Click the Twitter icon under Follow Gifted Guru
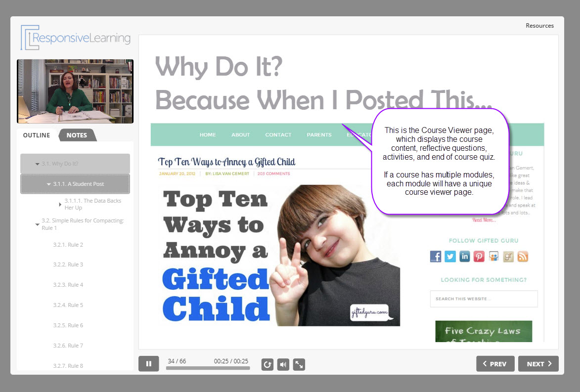 point(450,256)
